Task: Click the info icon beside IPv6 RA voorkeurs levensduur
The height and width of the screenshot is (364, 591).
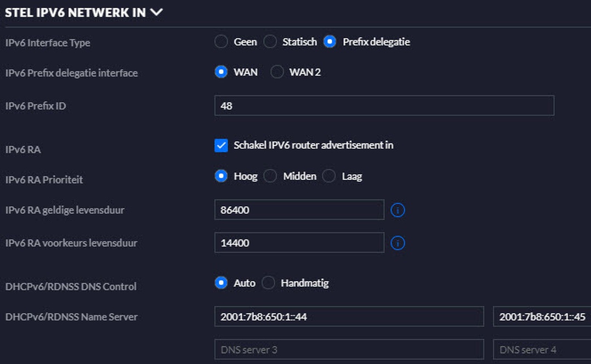Action: coord(397,243)
